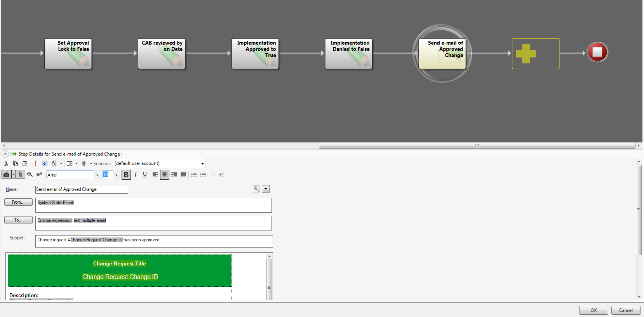Toggle Bold formatting
644x317 pixels.
click(126, 175)
